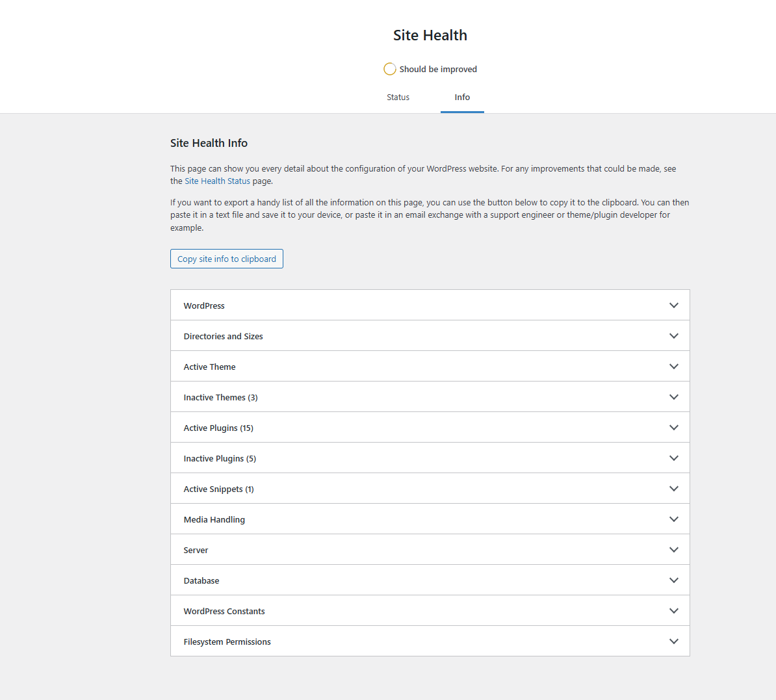Click the Site Health page title
The height and width of the screenshot is (700, 776).
pyautogui.click(x=430, y=35)
